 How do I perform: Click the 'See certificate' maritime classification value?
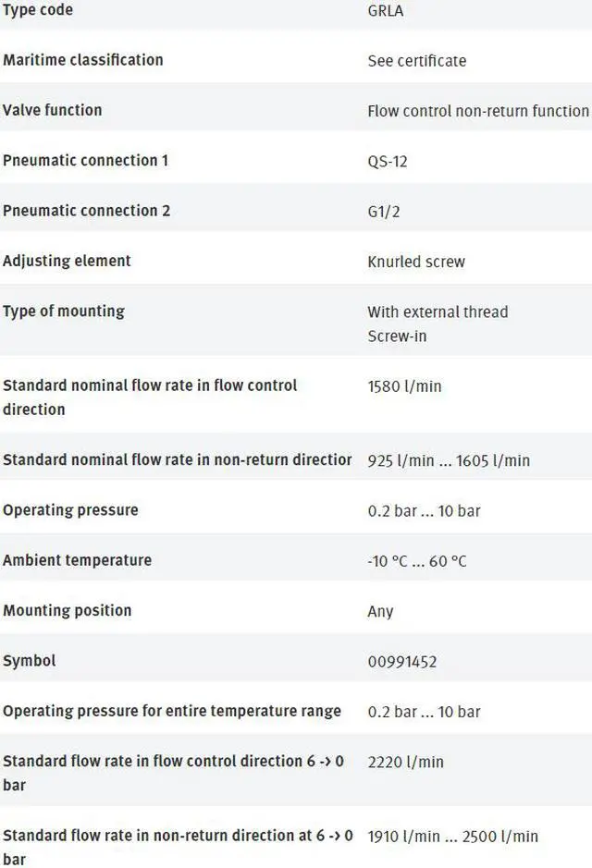point(416,61)
